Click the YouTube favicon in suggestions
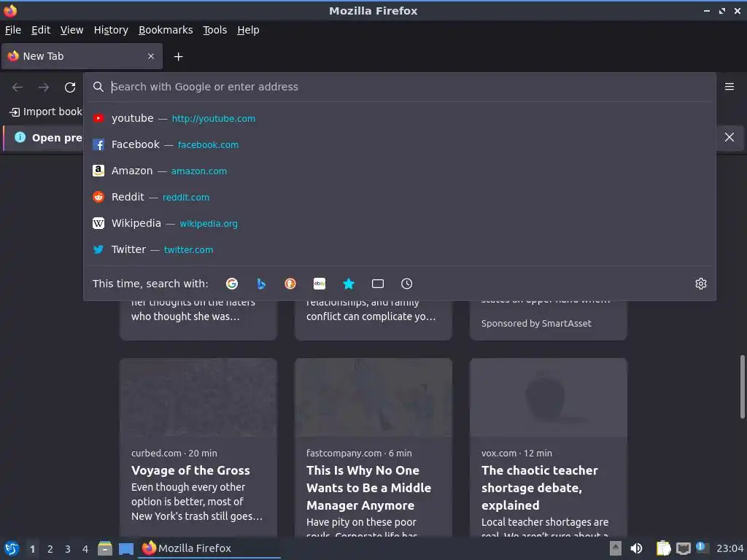This screenshot has height=560, width=747. 98,119
